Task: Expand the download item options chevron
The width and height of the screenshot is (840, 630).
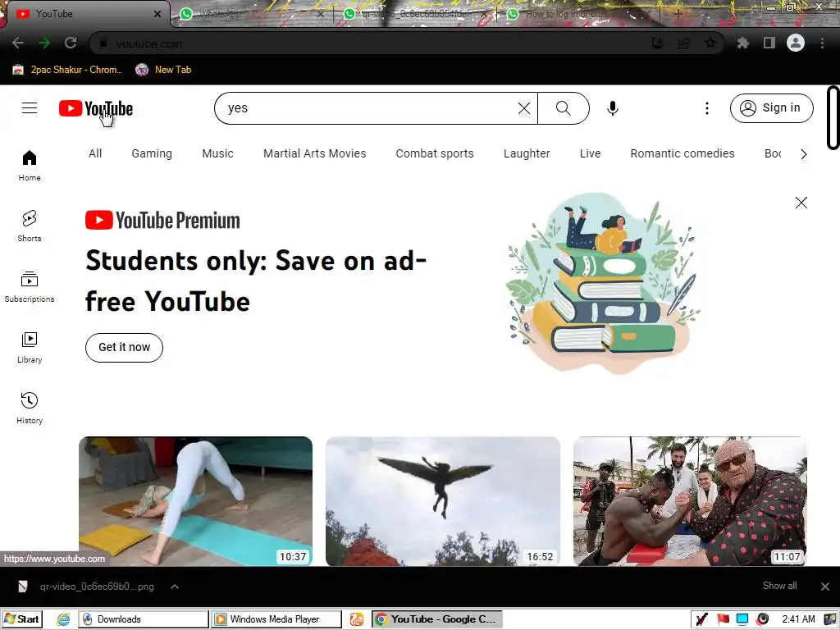Action: tap(175, 587)
